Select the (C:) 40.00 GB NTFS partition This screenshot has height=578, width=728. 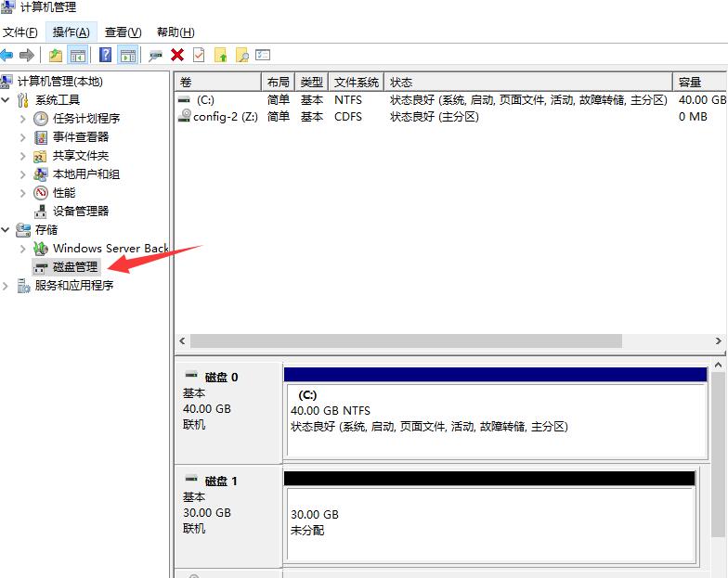tap(496, 412)
